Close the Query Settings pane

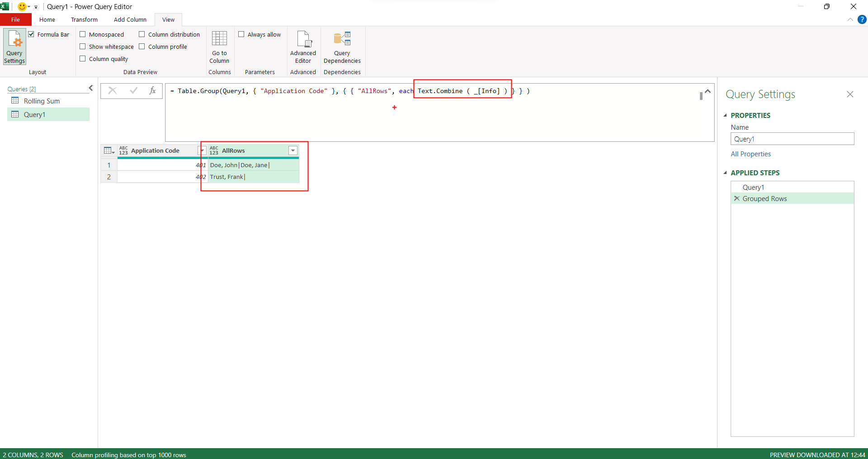pos(850,94)
